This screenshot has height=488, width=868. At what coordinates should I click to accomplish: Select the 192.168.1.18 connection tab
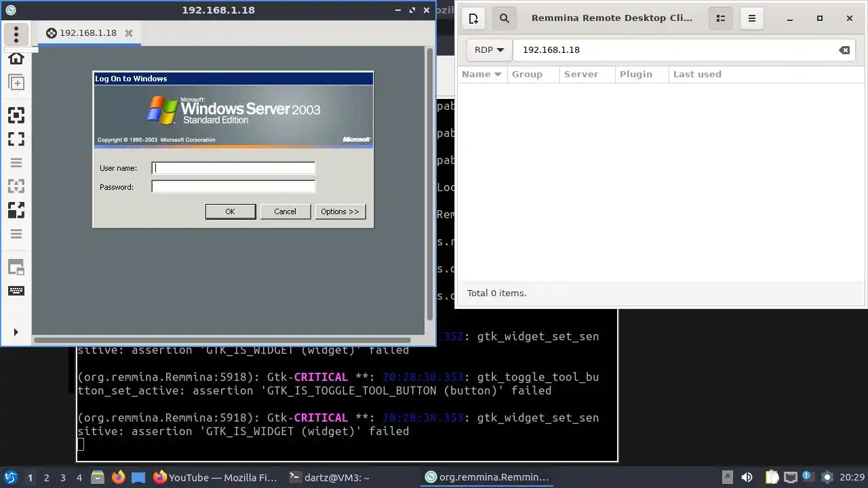point(89,33)
